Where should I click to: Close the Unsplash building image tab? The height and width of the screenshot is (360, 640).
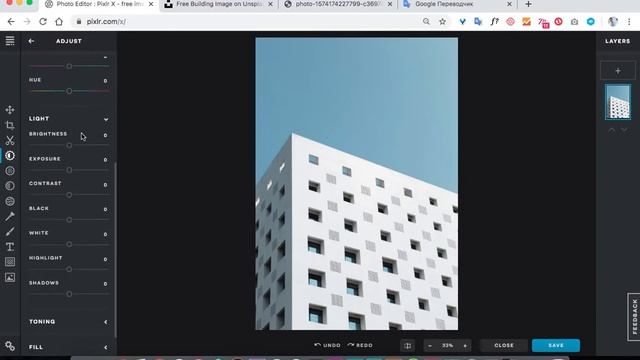tap(270, 4)
